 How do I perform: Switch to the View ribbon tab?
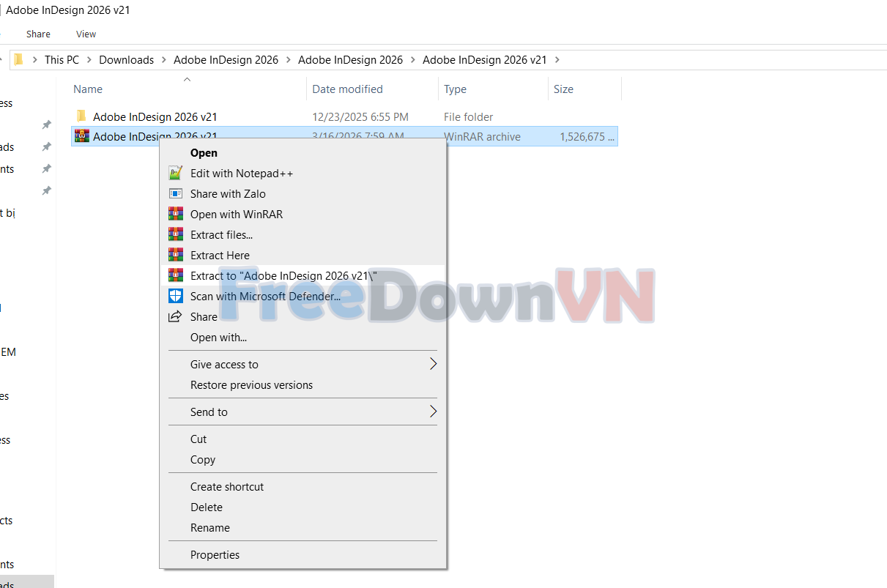pyautogui.click(x=86, y=34)
